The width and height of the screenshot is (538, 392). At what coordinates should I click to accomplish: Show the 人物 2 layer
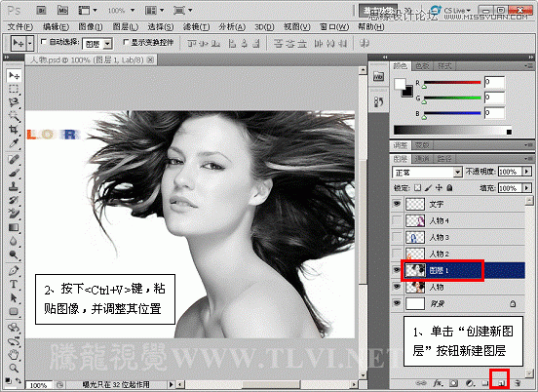[397, 254]
